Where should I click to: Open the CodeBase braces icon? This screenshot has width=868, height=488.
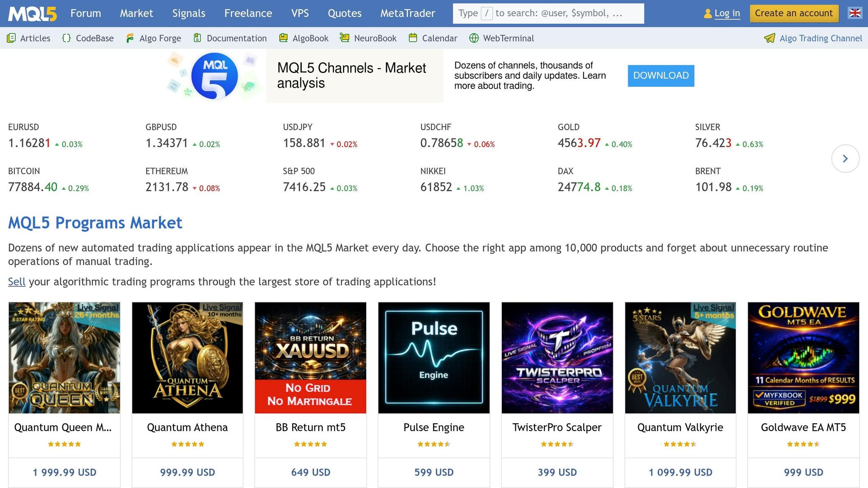point(67,38)
